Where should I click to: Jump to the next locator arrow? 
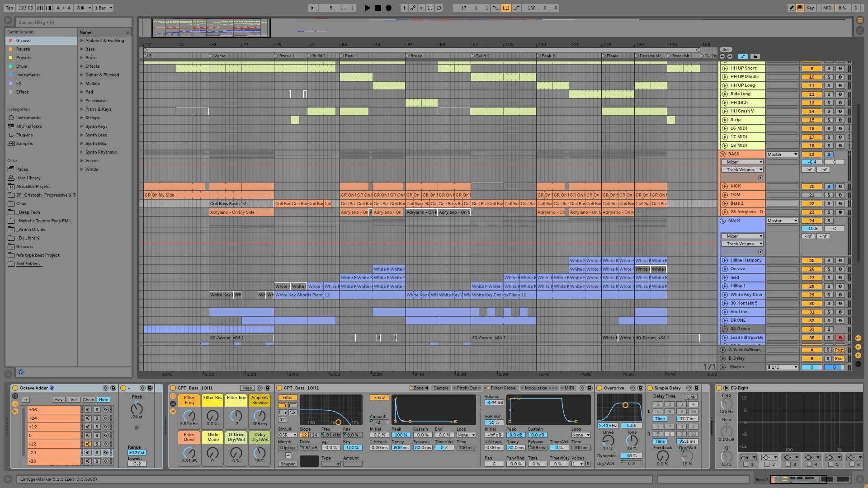pyautogui.click(x=730, y=56)
